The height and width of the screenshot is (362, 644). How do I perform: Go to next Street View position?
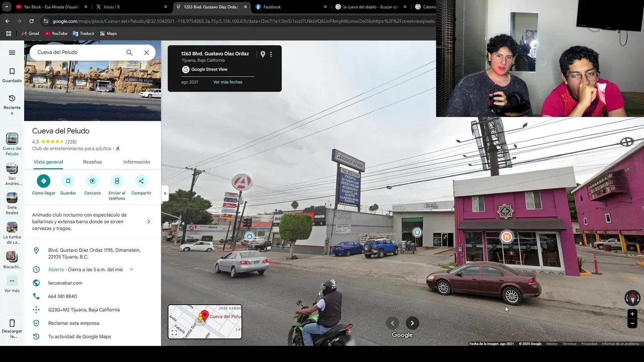pos(412,323)
